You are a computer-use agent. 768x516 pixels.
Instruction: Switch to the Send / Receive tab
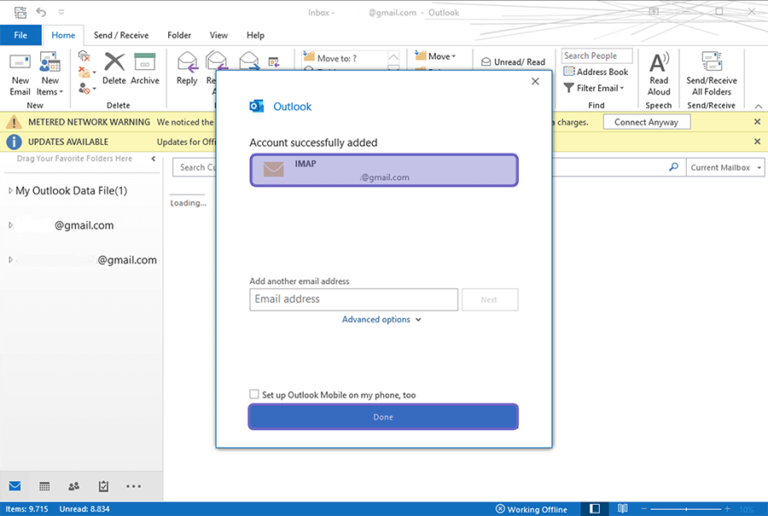click(121, 35)
